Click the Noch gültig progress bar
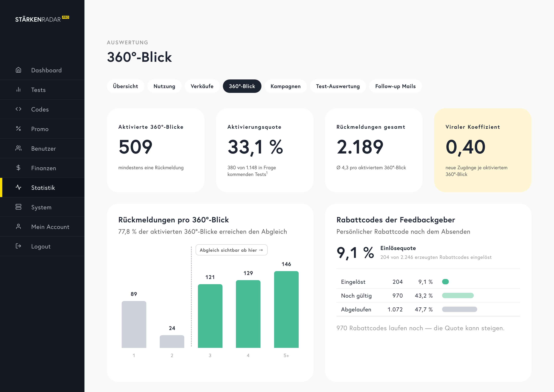The width and height of the screenshot is (554, 392). point(458,295)
